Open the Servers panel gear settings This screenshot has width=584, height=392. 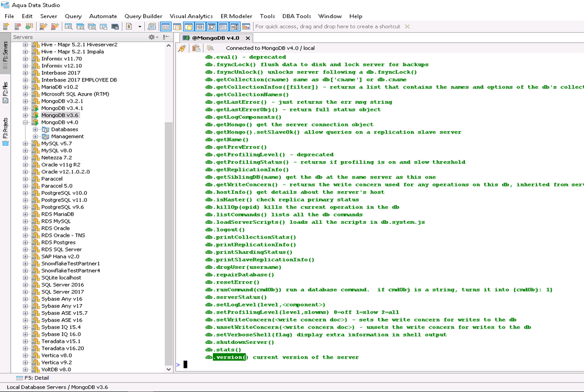[x=152, y=37]
